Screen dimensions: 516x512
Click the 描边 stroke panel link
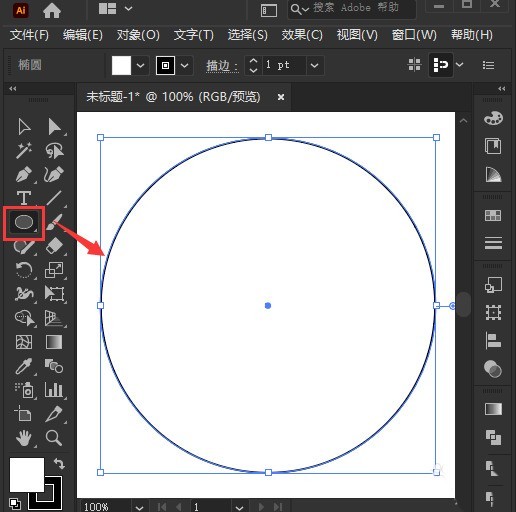click(222, 65)
